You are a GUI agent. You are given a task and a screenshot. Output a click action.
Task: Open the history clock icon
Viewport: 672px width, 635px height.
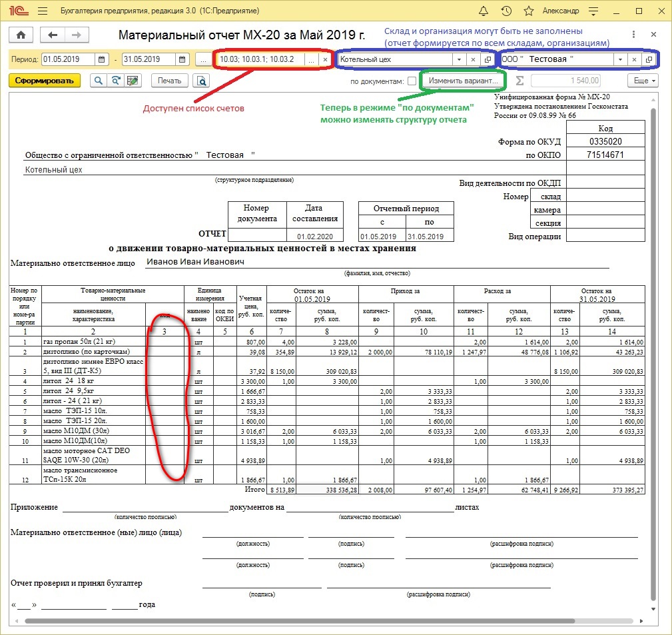[x=506, y=11]
